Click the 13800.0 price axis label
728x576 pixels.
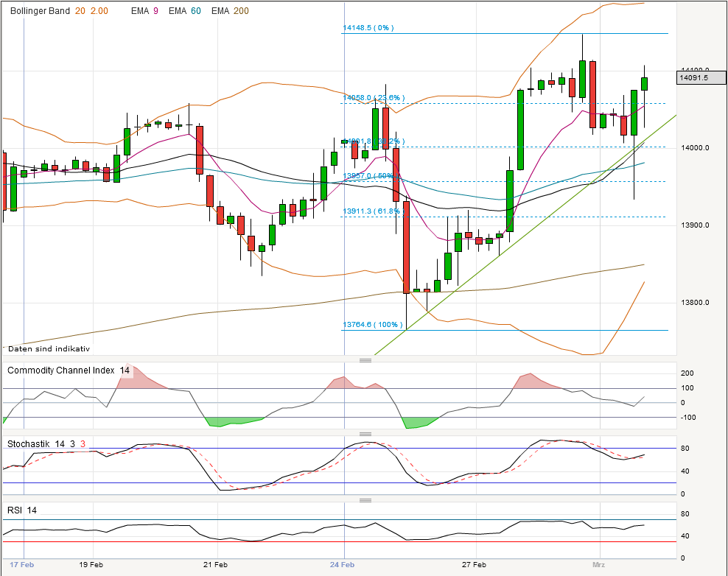(x=695, y=303)
